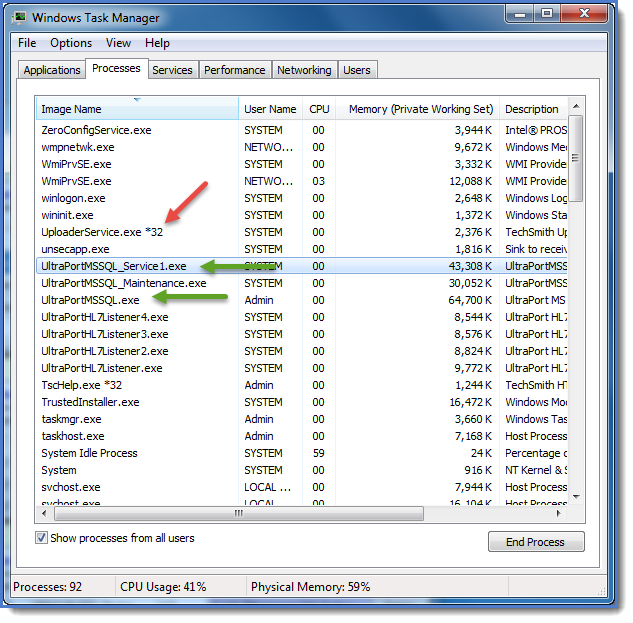Select the TscHelp.exe *32 process
Image resolution: width=633 pixels, height=623 pixels.
(302, 385)
